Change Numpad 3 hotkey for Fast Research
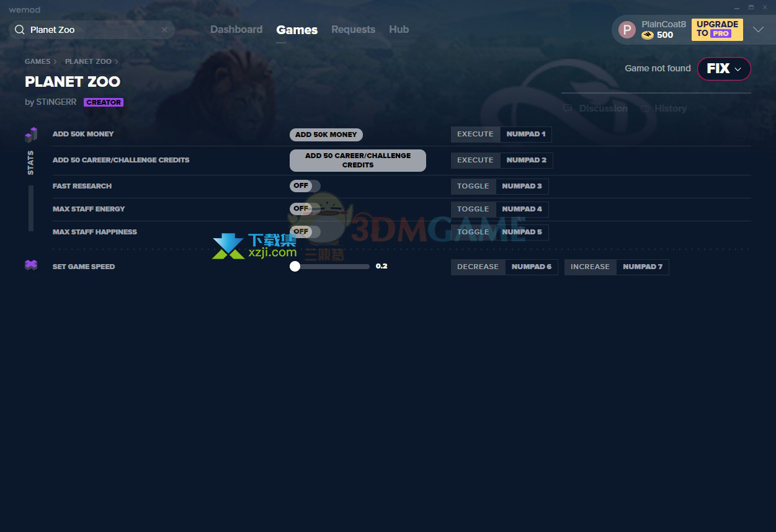 (x=522, y=186)
